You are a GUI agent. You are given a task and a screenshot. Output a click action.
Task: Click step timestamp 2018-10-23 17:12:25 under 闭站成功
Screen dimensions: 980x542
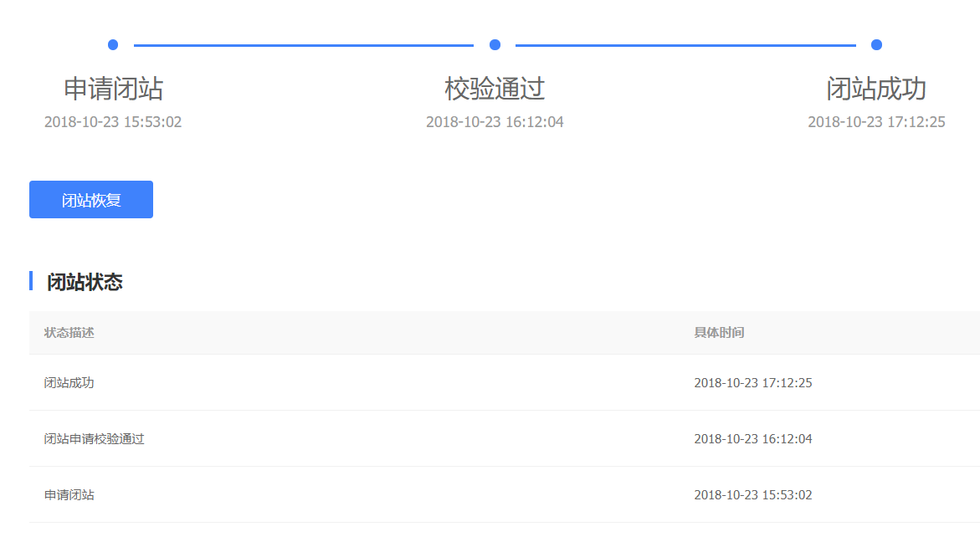[876, 122]
